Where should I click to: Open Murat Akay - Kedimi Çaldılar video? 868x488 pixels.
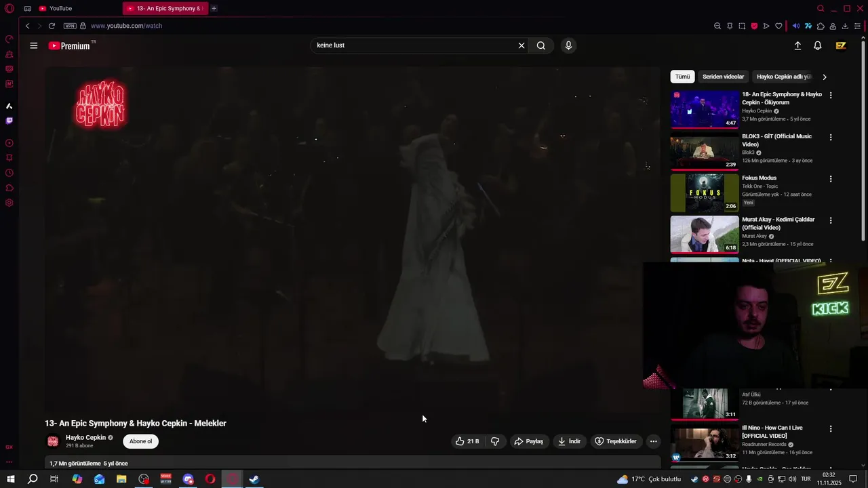click(x=778, y=224)
